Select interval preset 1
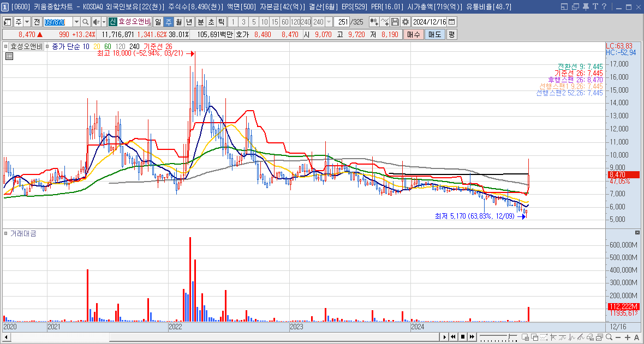644x344 pixels. pyautogui.click(x=233, y=22)
